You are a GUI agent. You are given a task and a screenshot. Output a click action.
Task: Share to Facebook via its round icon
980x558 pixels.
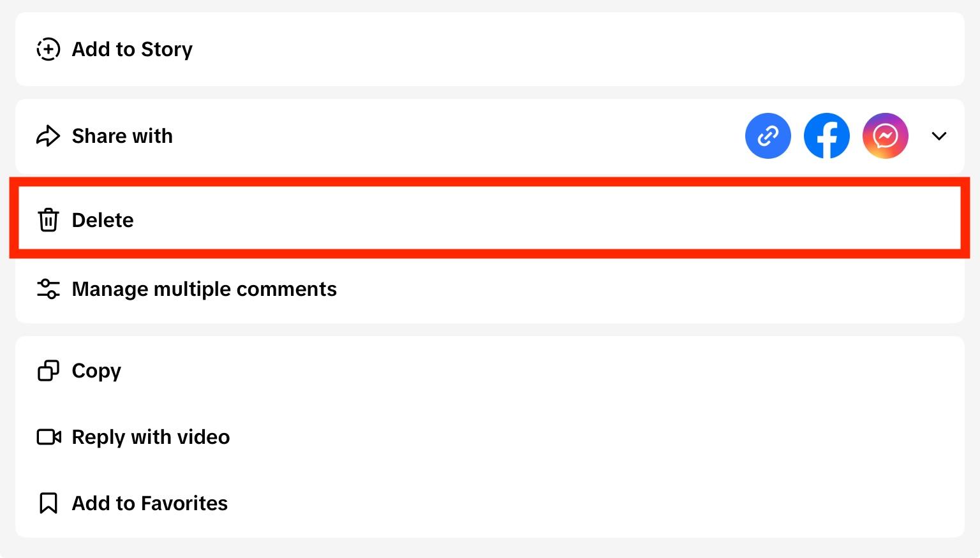(x=826, y=136)
